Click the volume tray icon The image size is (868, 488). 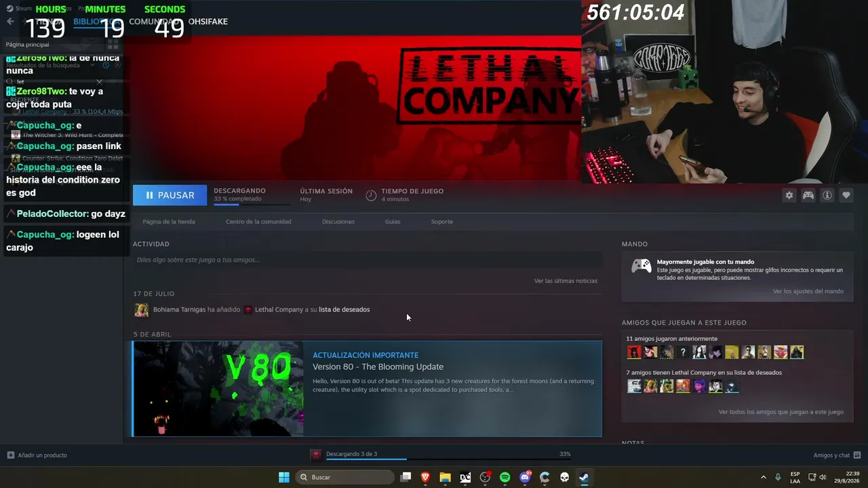tap(823, 477)
